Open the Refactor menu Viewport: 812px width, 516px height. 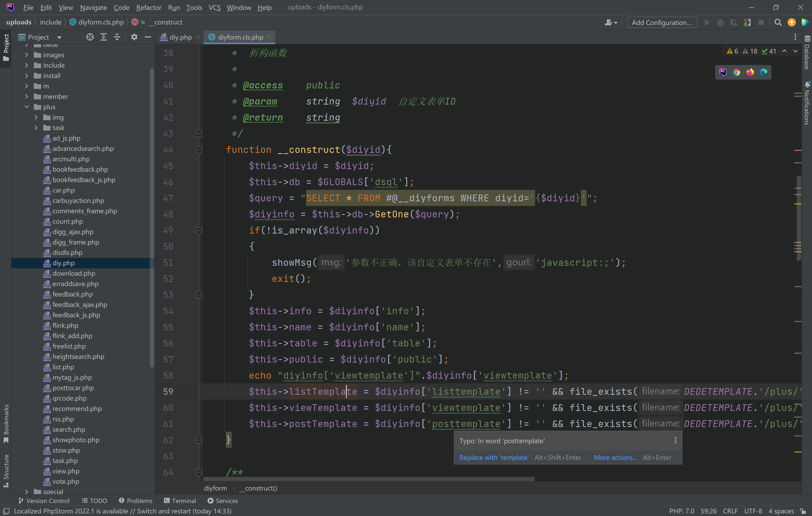pos(148,7)
